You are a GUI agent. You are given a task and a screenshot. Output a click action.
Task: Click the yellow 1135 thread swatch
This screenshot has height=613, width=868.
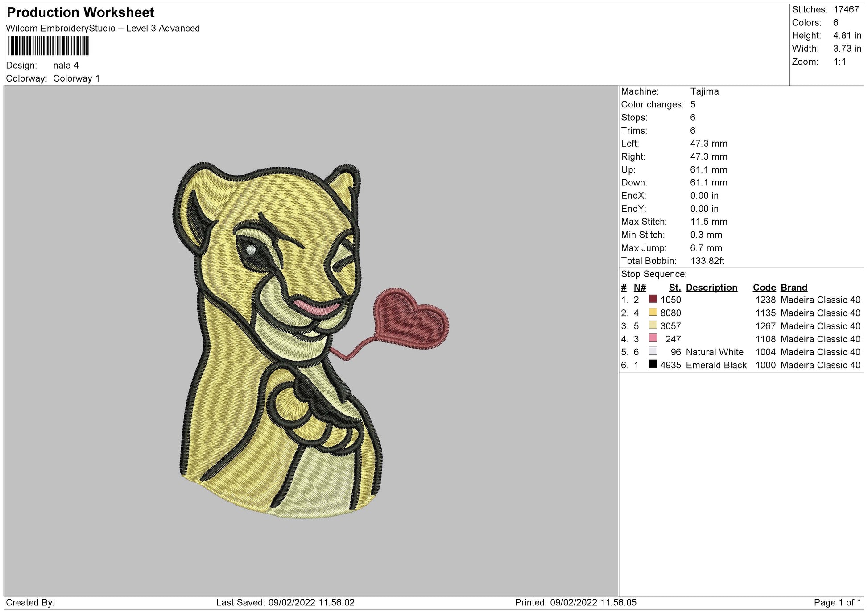coord(653,312)
